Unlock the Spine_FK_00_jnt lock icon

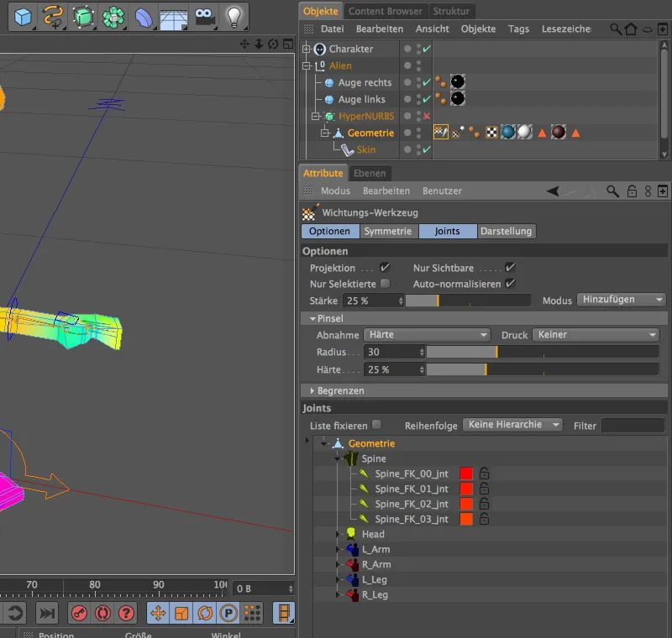coord(485,473)
